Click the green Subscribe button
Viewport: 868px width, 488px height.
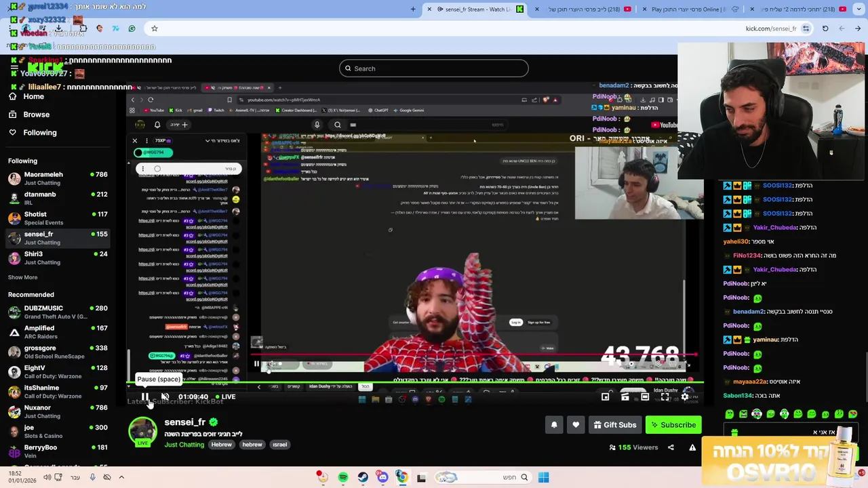(x=673, y=425)
